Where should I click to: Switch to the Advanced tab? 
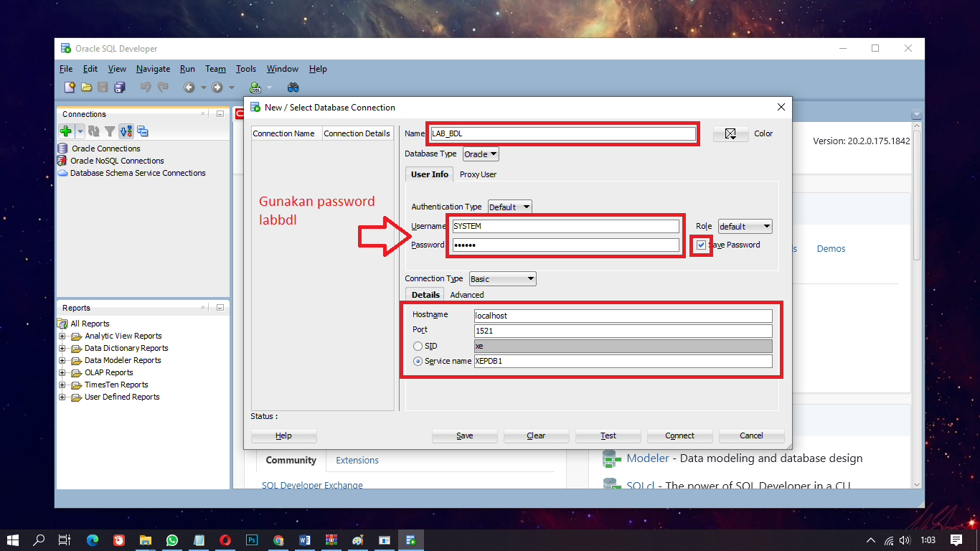(x=467, y=295)
